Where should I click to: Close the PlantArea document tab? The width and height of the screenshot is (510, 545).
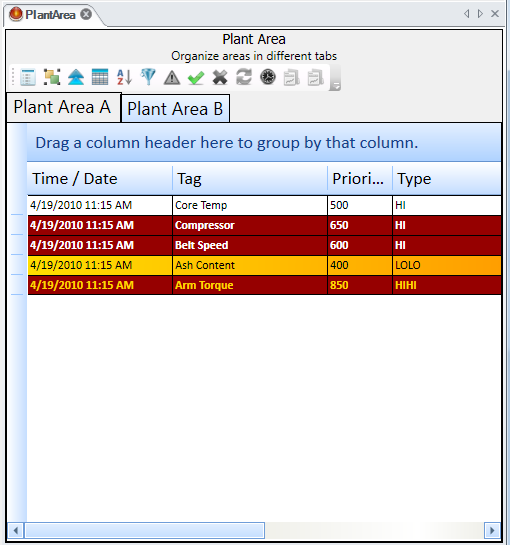tap(86, 14)
